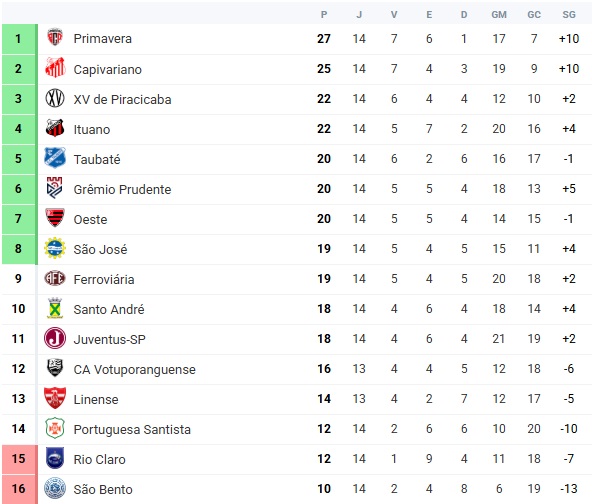The height and width of the screenshot is (504, 592).
Task: Select red position 16 relegation cell
Action: [x=18, y=489]
